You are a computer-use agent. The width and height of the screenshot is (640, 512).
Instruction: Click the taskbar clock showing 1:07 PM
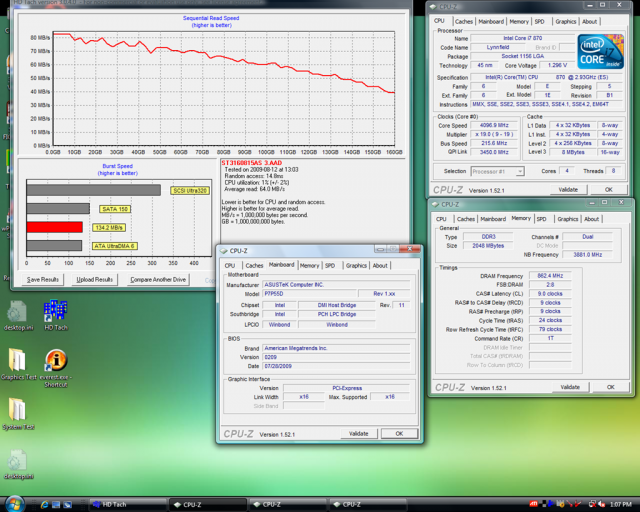point(621,505)
